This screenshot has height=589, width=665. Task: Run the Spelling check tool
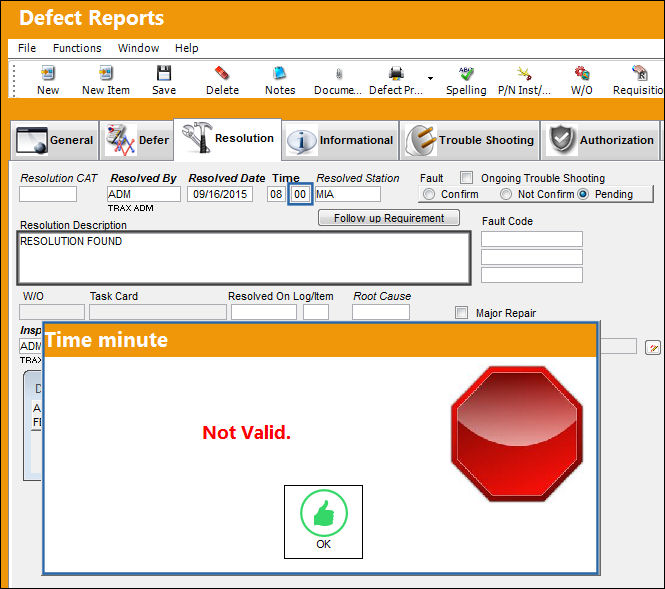click(x=466, y=73)
